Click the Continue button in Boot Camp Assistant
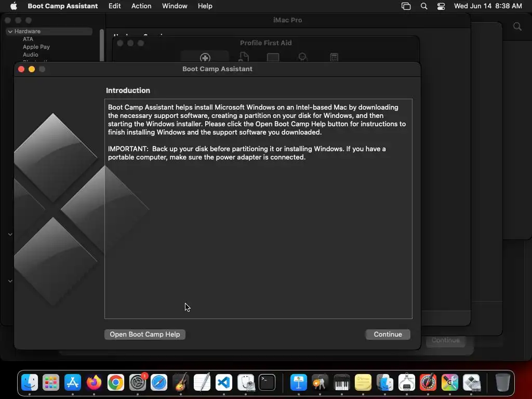 (x=388, y=334)
